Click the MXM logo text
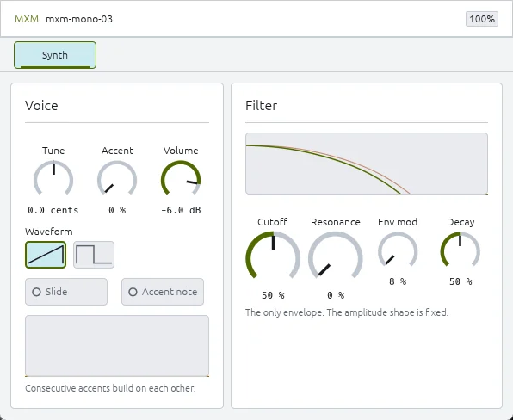Screen dimensions: 513x420 pyautogui.click(x=27, y=19)
